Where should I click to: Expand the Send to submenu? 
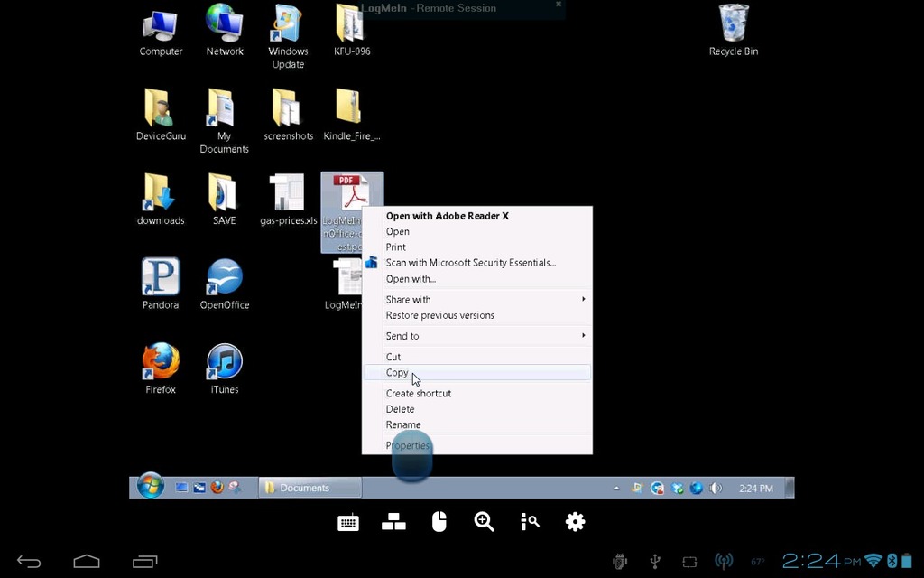[x=476, y=336]
